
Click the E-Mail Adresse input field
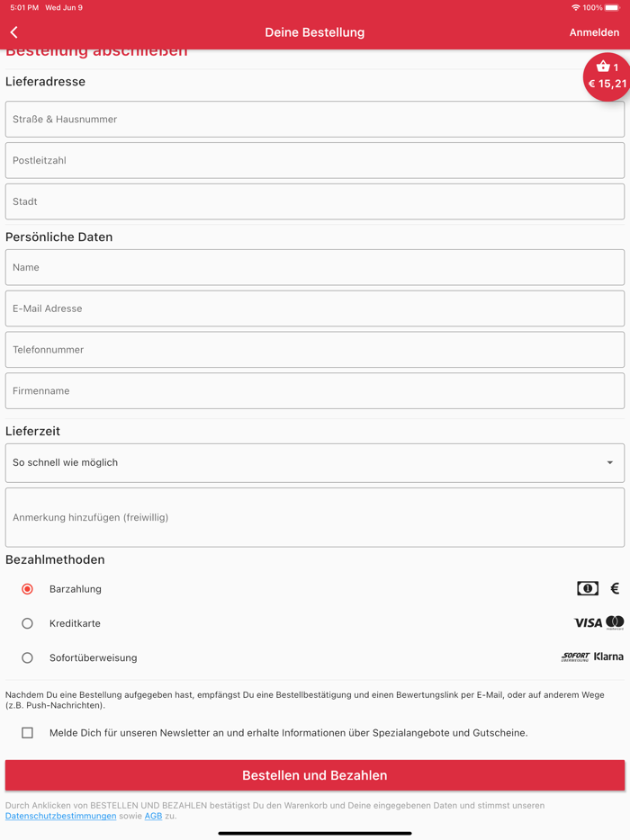click(x=315, y=308)
